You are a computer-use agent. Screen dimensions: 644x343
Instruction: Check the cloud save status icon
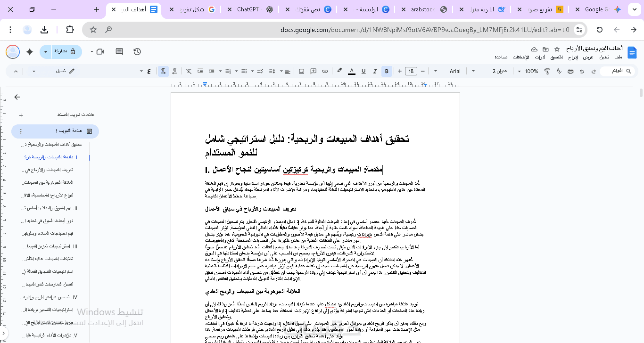point(534,49)
